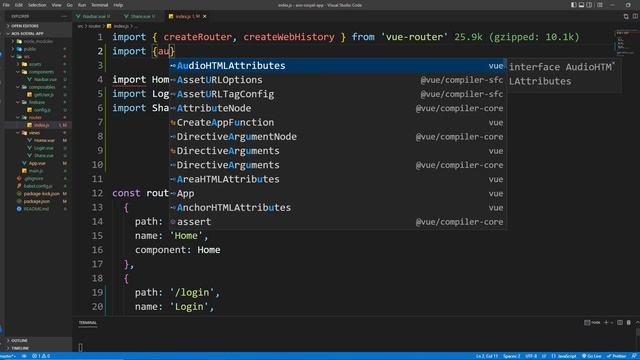
Task: Choose AttributeNode suggestion
Action: pos(338,108)
